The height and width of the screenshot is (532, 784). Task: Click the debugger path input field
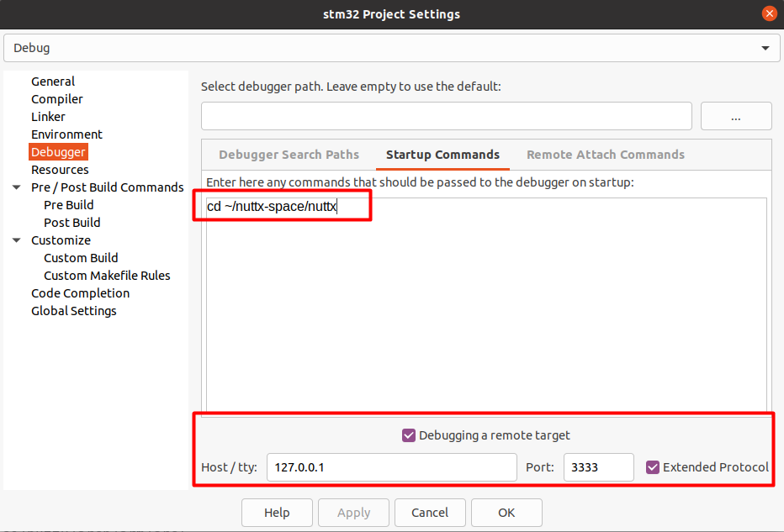(447, 116)
